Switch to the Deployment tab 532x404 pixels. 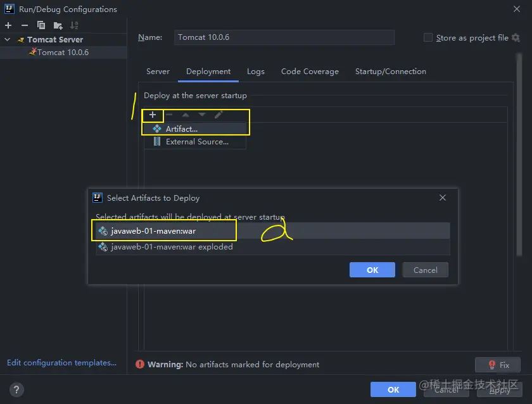tap(208, 72)
